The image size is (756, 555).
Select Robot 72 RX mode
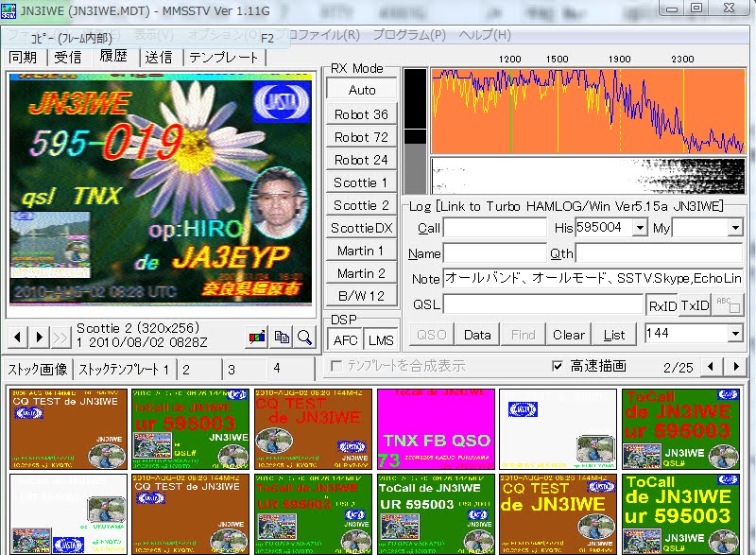pyautogui.click(x=362, y=137)
